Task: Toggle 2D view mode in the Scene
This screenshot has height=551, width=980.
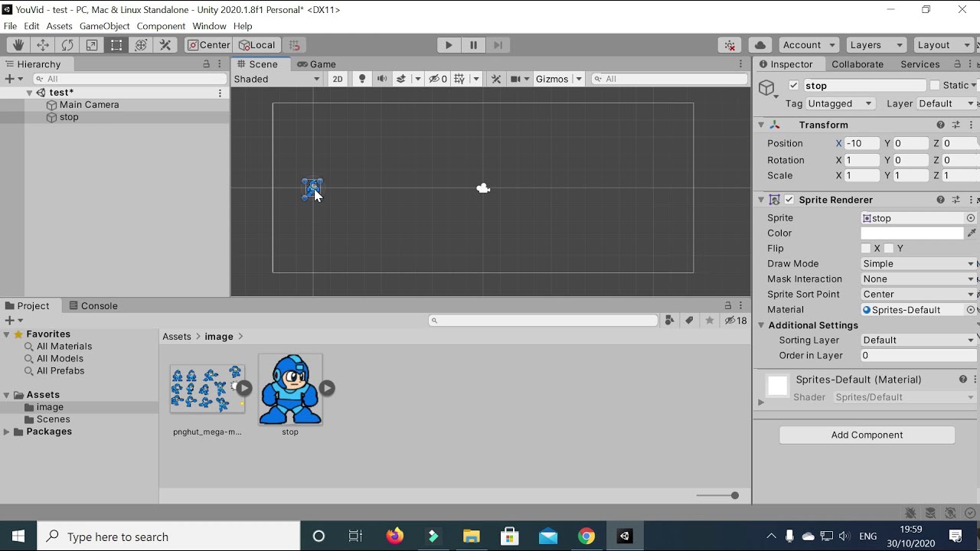Action: pos(338,79)
